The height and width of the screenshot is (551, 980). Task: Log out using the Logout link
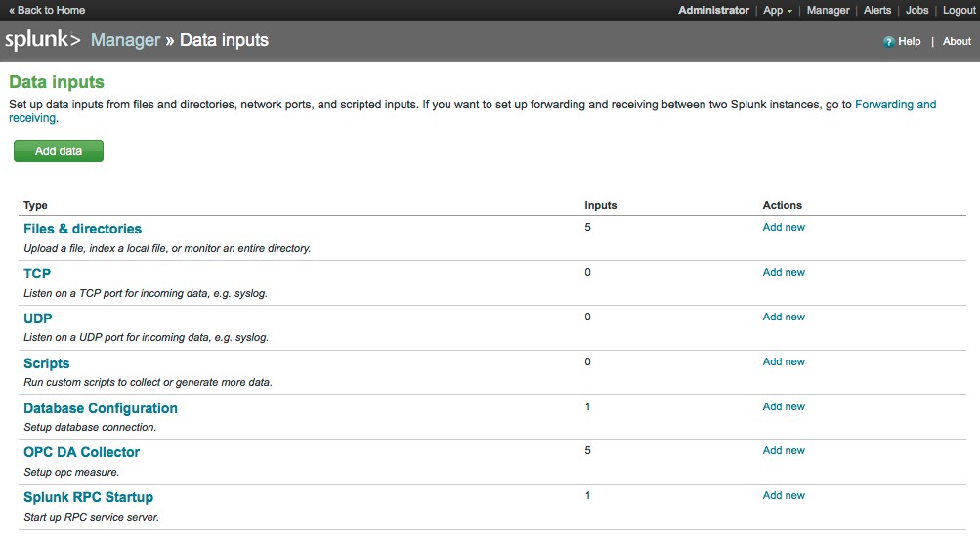click(x=959, y=10)
